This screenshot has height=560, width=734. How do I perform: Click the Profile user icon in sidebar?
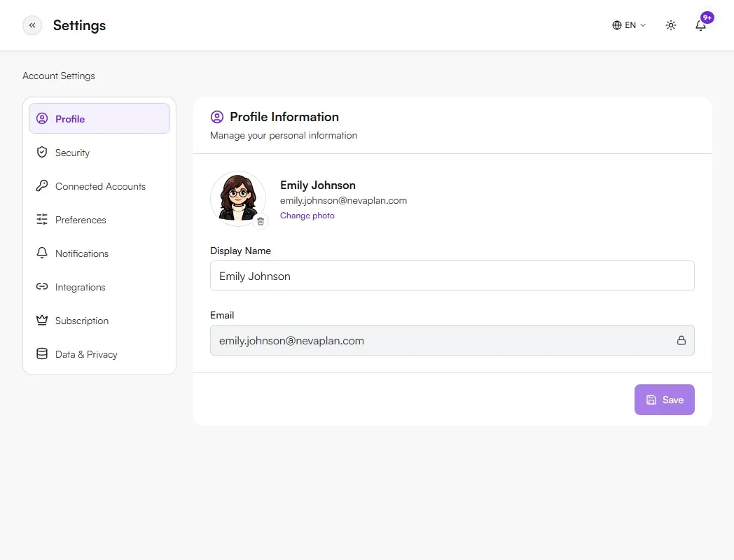[42, 118]
